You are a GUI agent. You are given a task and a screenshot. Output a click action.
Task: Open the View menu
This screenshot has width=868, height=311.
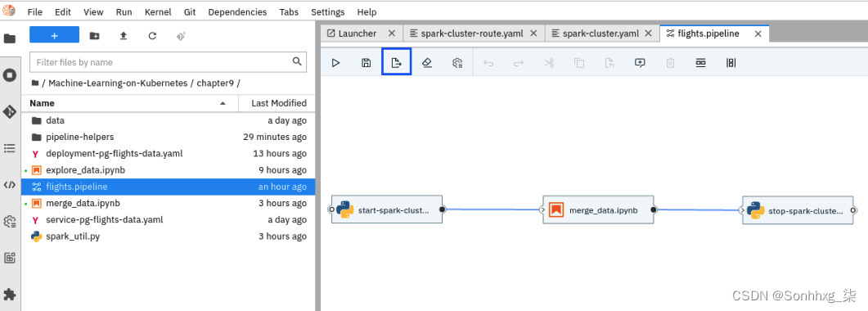click(93, 11)
